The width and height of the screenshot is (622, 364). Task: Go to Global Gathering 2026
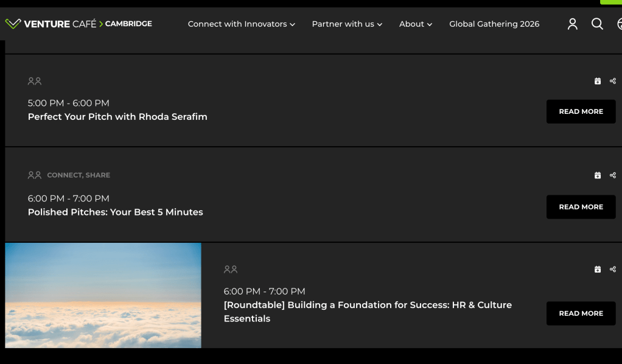[x=494, y=24]
